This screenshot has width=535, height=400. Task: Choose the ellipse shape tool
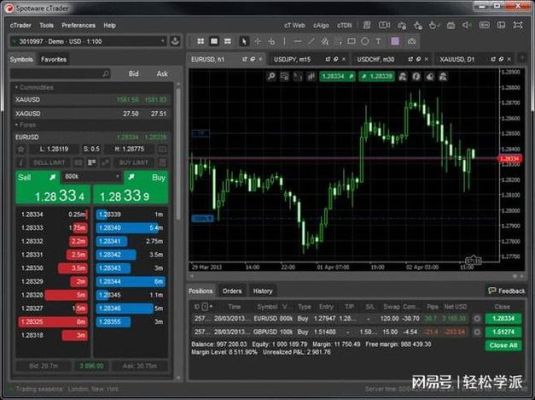tap(365, 42)
